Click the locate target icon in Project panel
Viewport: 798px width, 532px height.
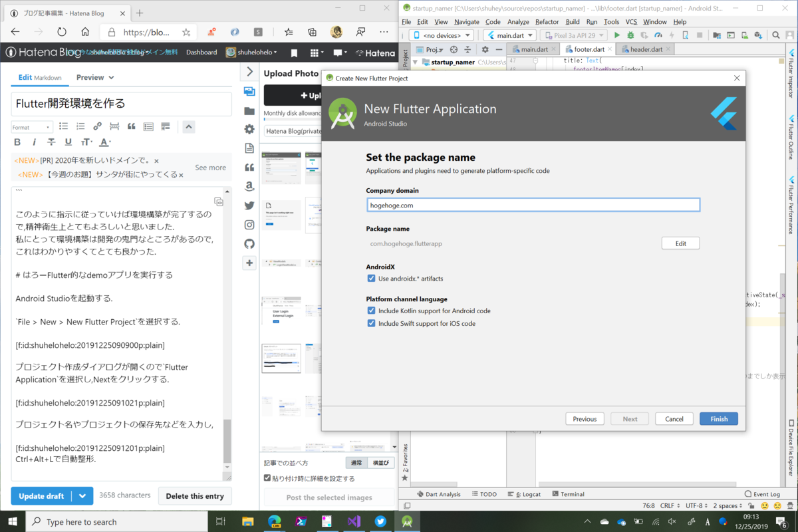(x=454, y=49)
